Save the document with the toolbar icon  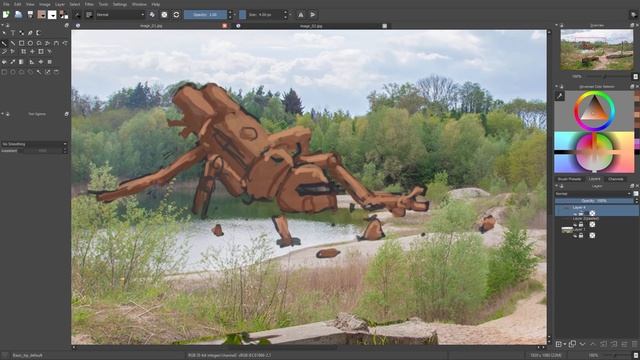click(x=30, y=14)
